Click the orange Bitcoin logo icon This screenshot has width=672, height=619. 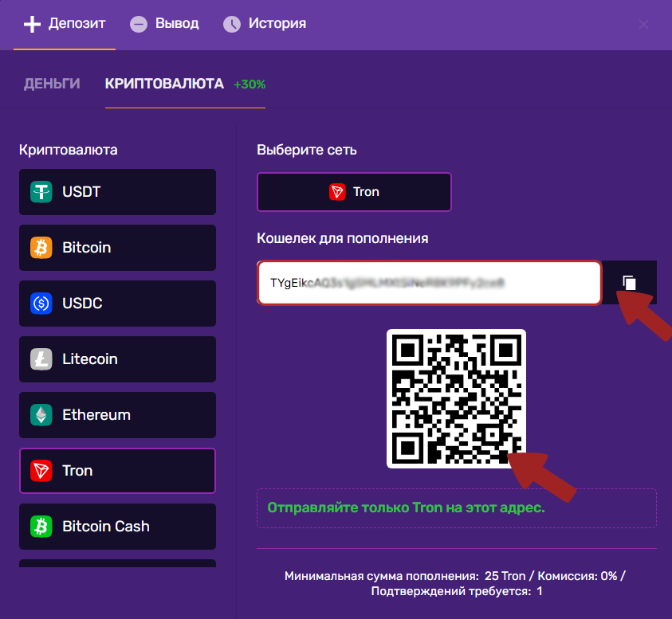pos(41,248)
